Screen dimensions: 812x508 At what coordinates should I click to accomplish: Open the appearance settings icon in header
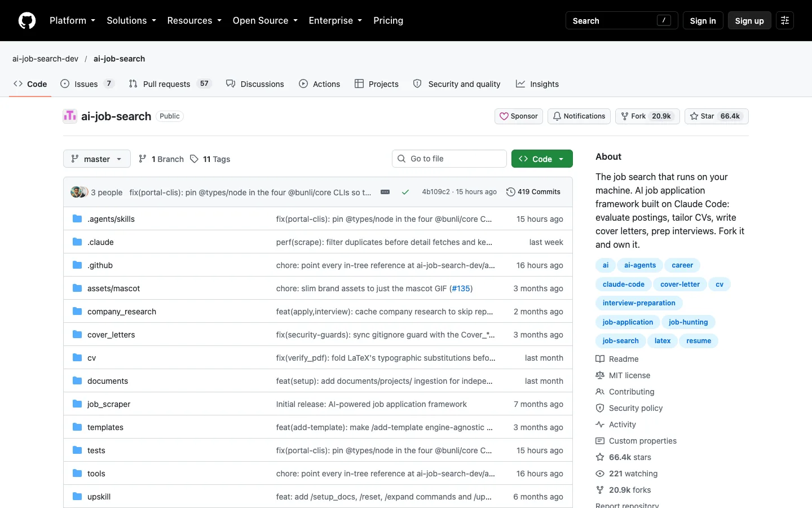(785, 20)
